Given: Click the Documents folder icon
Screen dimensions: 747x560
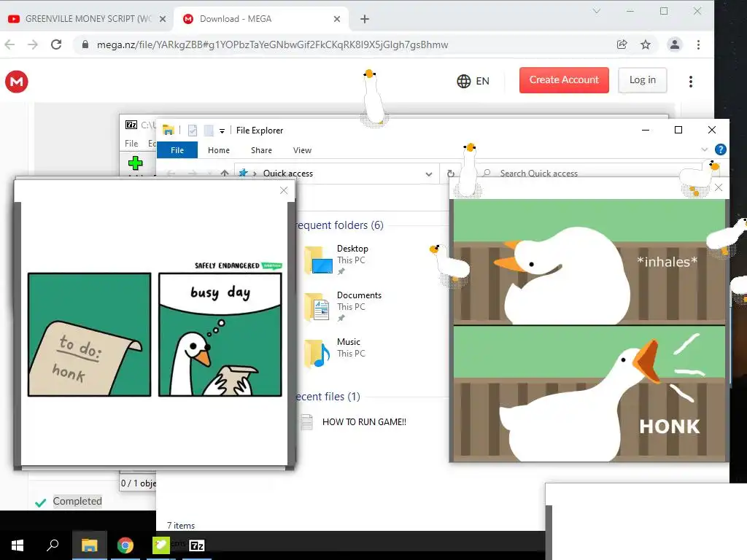Looking at the screenshot, I should tap(318, 307).
